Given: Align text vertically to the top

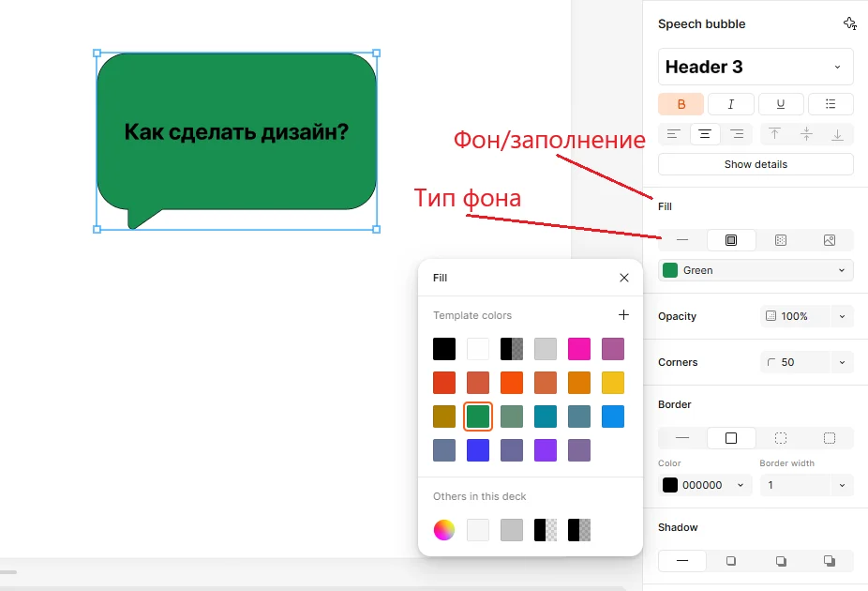Looking at the screenshot, I should click(774, 134).
